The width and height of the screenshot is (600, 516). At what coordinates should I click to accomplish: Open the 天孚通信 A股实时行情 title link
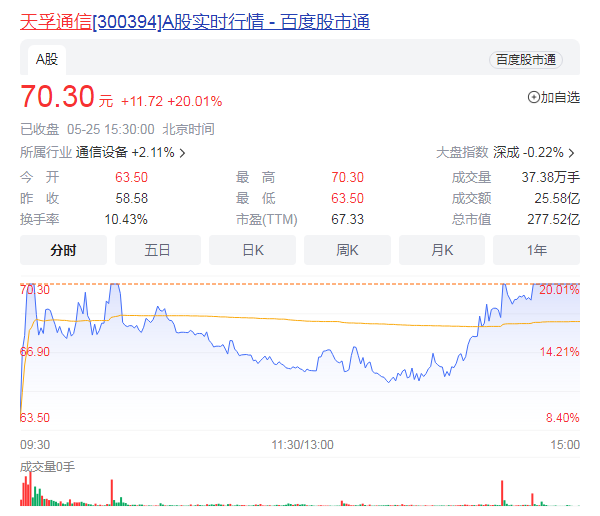point(195,21)
